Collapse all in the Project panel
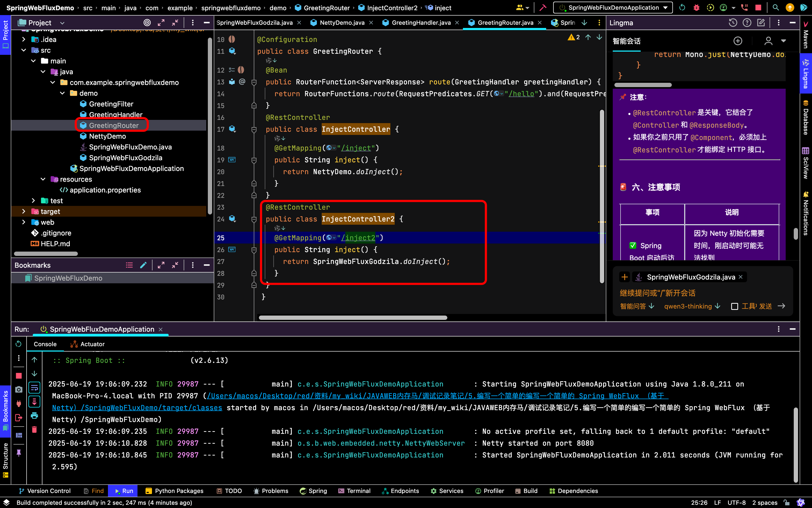Image resolution: width=812 pixels, height=508 pixels. (x=175, y=23)
